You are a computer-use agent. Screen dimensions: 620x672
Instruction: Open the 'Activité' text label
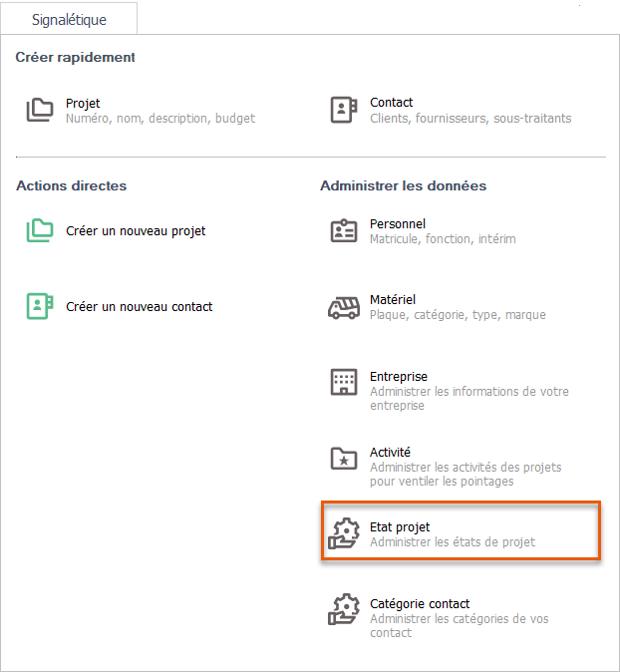[390, 452]
